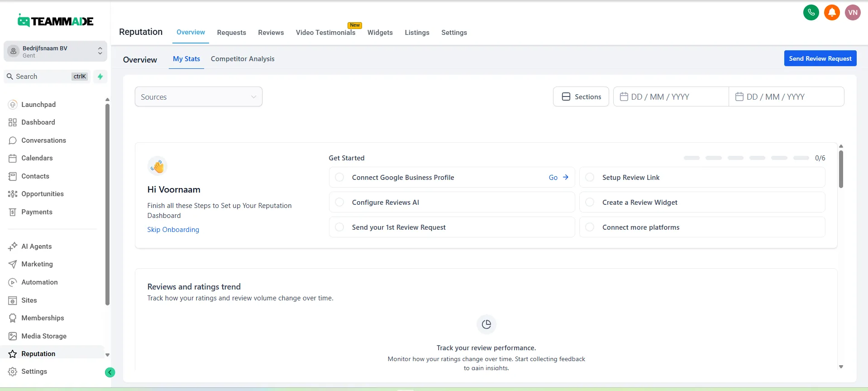Open the Sources dropdown

coord(199,97)
